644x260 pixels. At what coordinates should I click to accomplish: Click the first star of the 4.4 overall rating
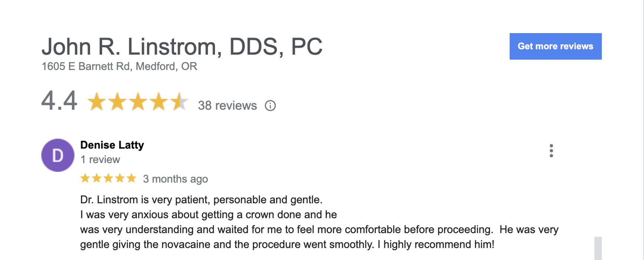tap(97, 102)
